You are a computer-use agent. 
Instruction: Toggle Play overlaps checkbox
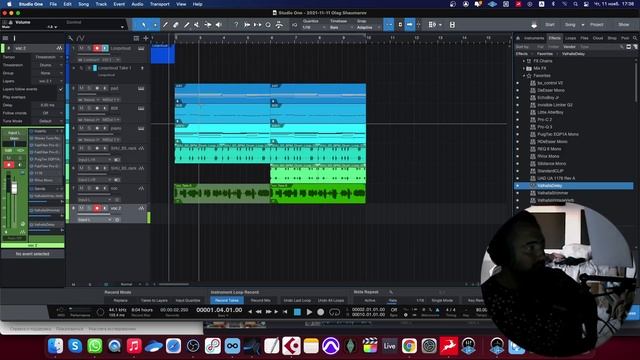pos(61,97)
